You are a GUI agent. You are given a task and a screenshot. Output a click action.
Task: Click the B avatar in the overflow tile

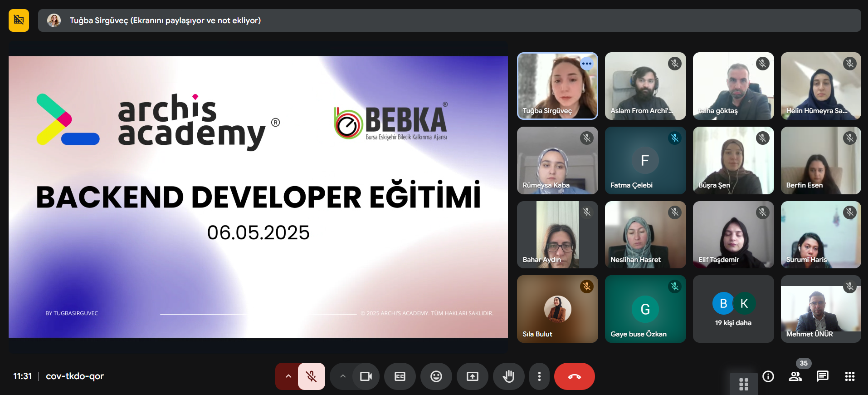[x=723, y=303]
